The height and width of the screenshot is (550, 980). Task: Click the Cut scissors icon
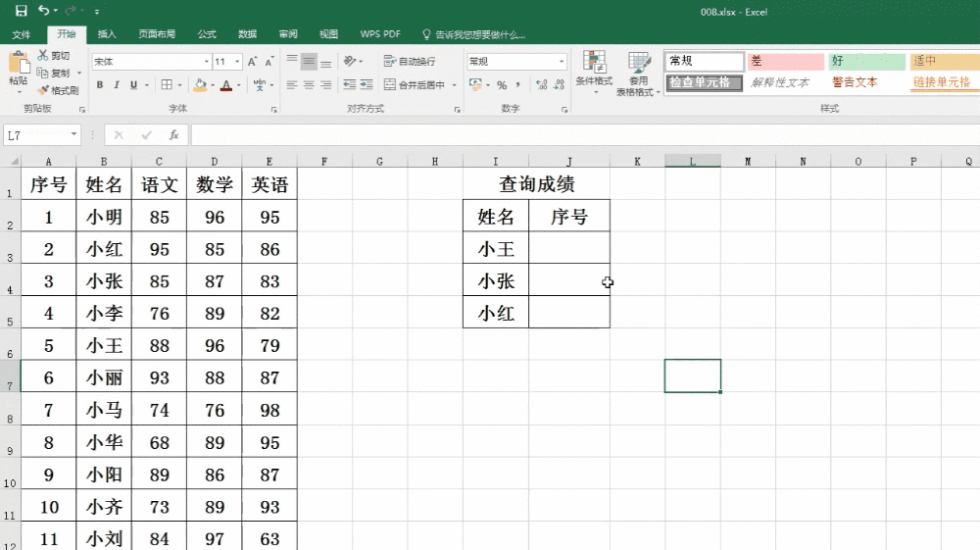click(42, 56)
